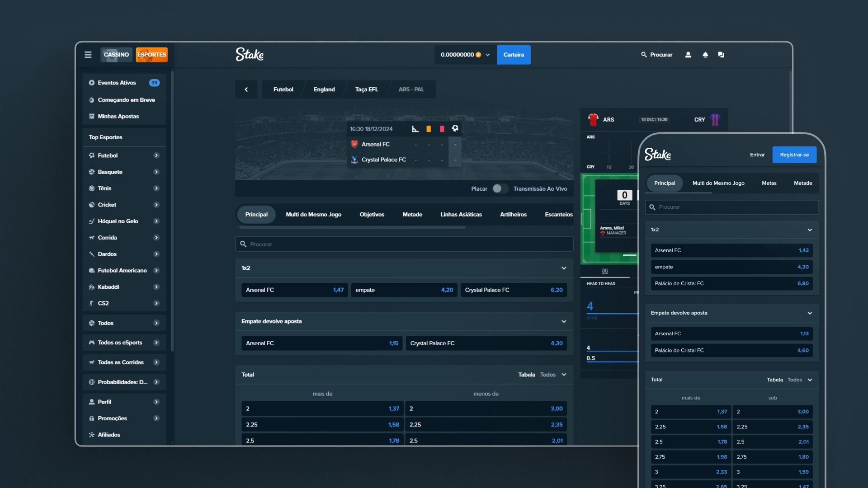Viewport: 868px width, 488px height.
Task: Open the hamburger menu icon
Action: tap(88, 55)
